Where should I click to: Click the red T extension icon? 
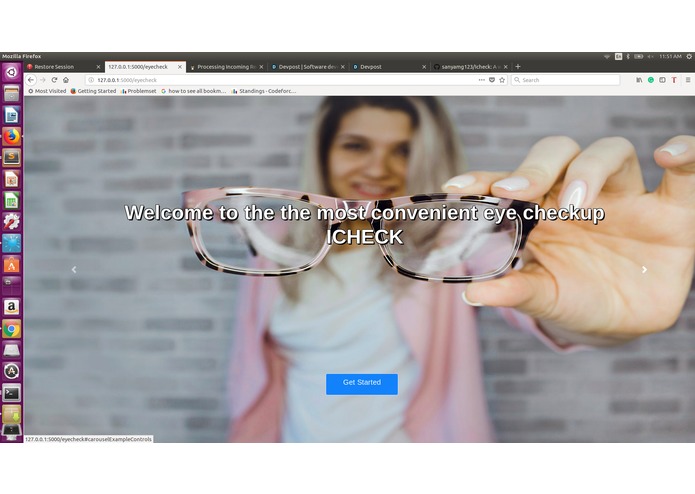click(674, 80)
